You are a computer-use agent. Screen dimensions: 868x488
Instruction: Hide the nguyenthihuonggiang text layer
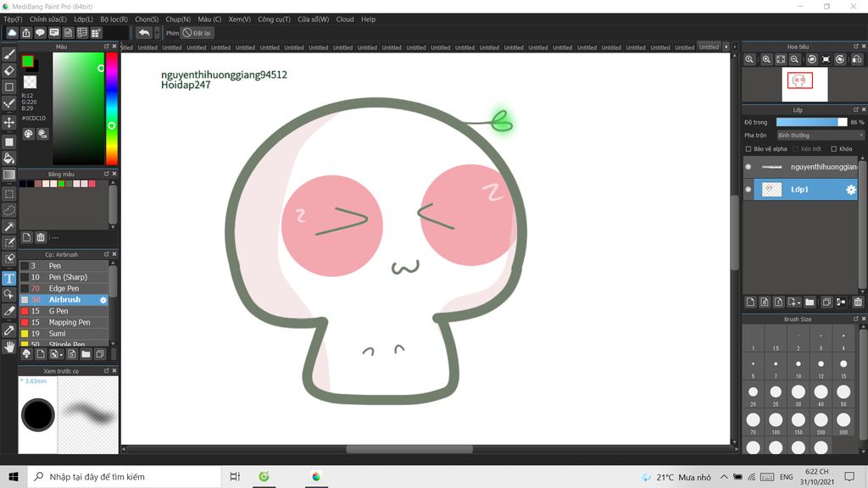click(748, 167)
